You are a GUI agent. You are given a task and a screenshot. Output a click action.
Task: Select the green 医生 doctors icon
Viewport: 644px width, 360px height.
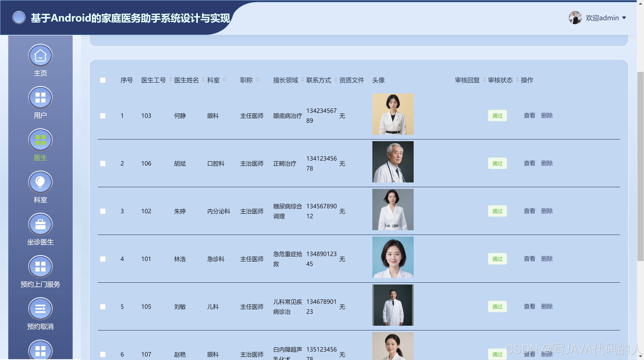(x=40, y=140)
